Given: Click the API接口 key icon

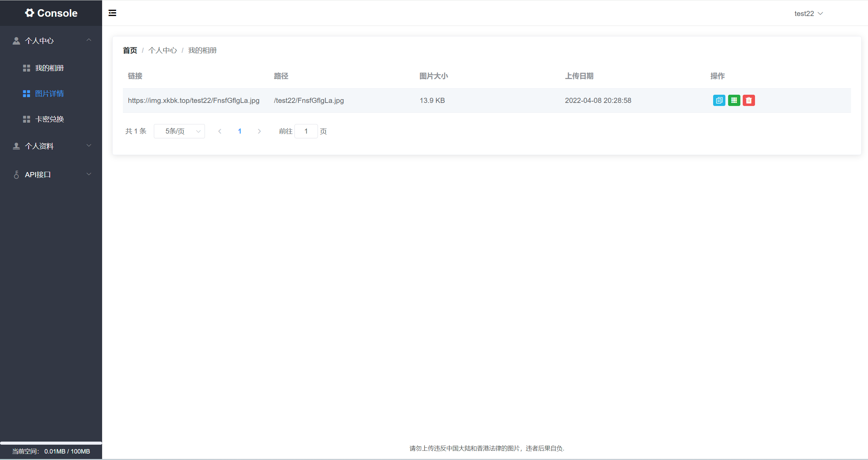Looking at the screenshot, I should coord(16,175).
